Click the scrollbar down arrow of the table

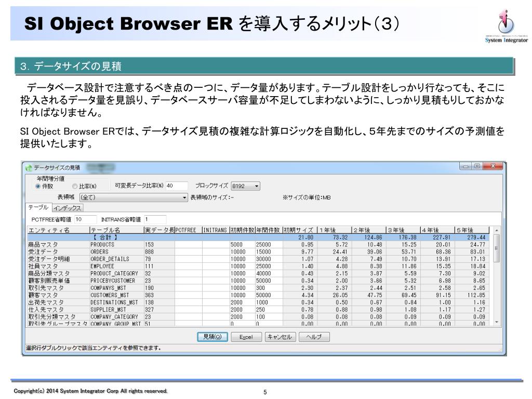click(496, 322)
